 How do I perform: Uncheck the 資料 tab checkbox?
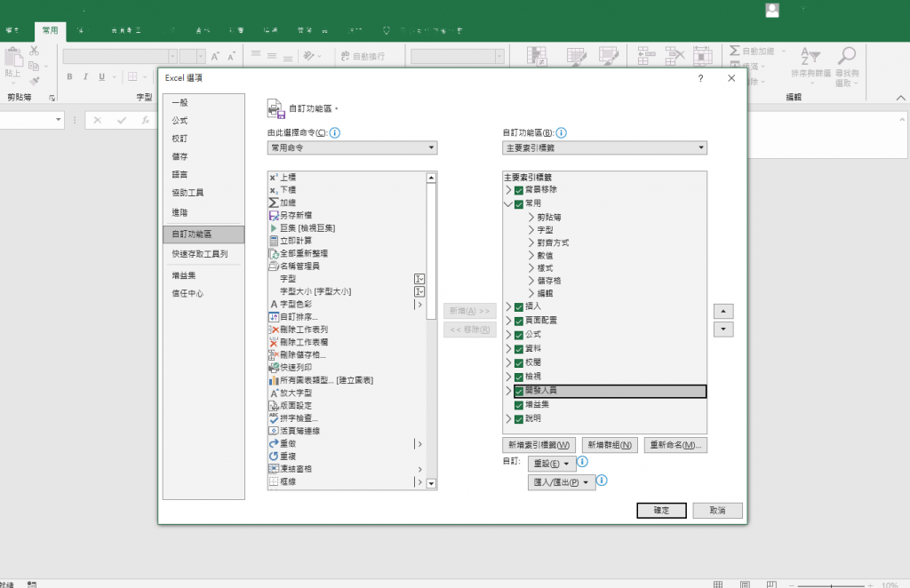pos(519,349)
